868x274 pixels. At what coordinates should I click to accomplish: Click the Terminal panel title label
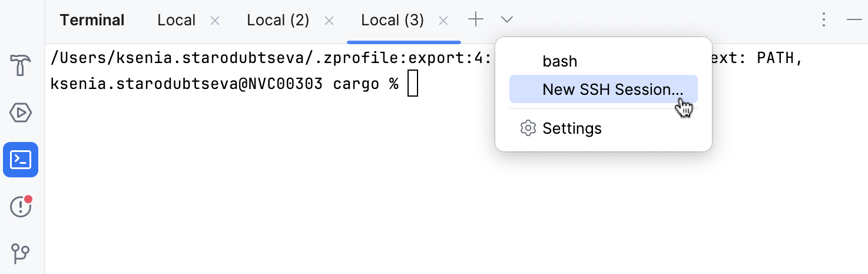[92, 20]
